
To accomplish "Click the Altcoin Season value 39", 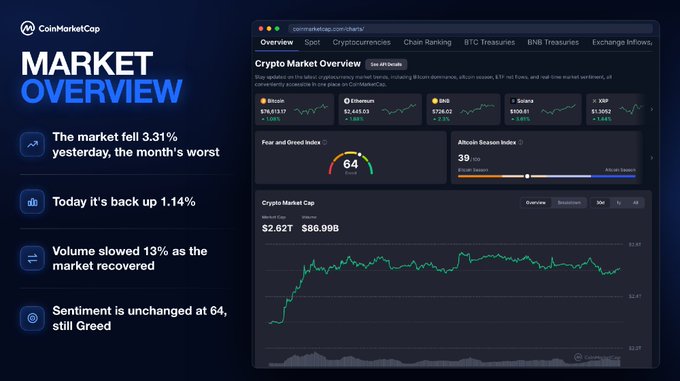I will [464, 158].
